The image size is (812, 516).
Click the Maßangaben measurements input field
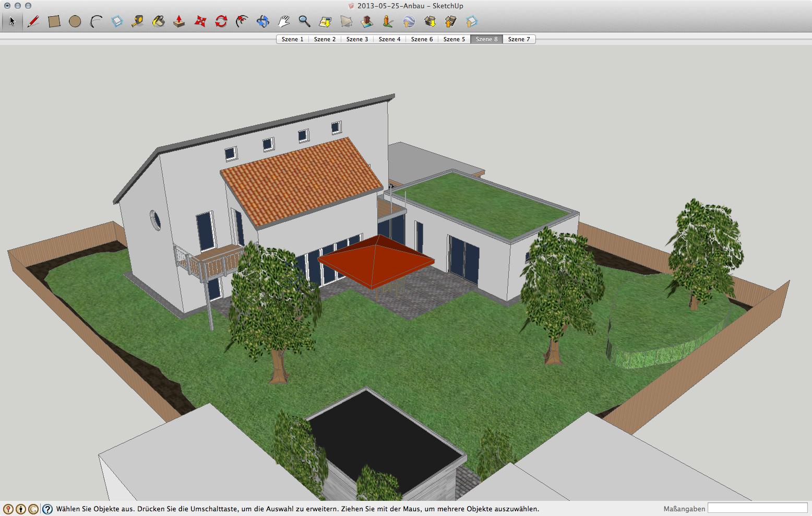tap(757, 508)
